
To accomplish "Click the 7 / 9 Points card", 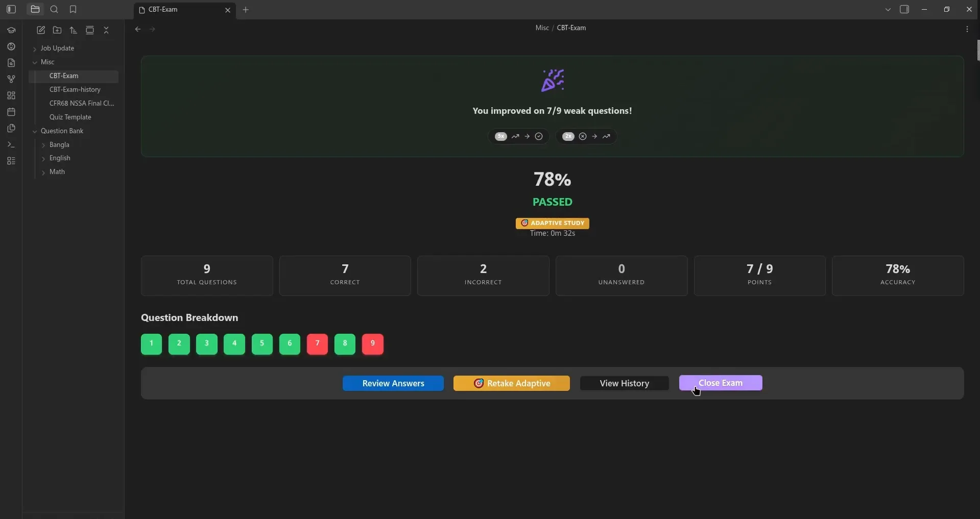I will tap(759, 276).
